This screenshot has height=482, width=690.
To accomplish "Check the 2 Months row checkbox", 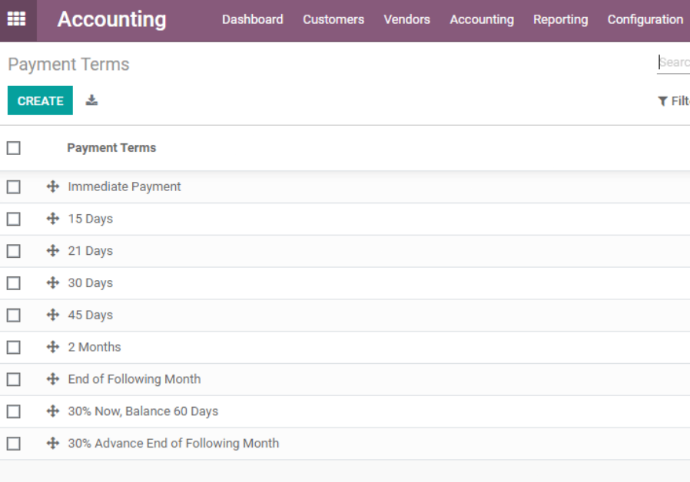I will [14, 347].
